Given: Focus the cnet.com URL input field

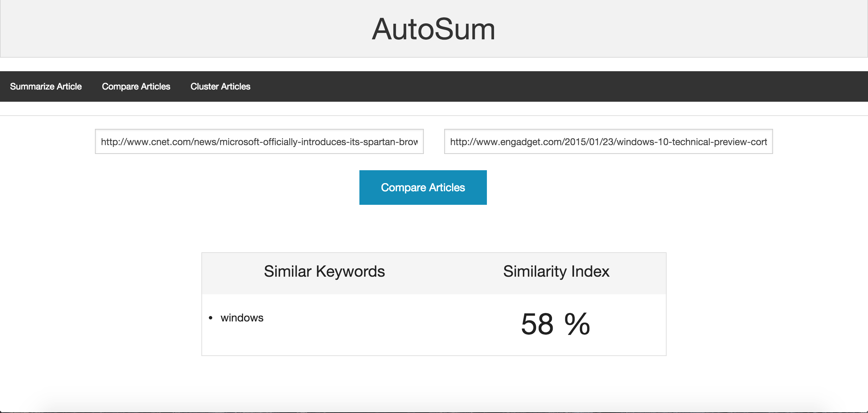Looking at the screenshot, I should click(x=259, y=141).
